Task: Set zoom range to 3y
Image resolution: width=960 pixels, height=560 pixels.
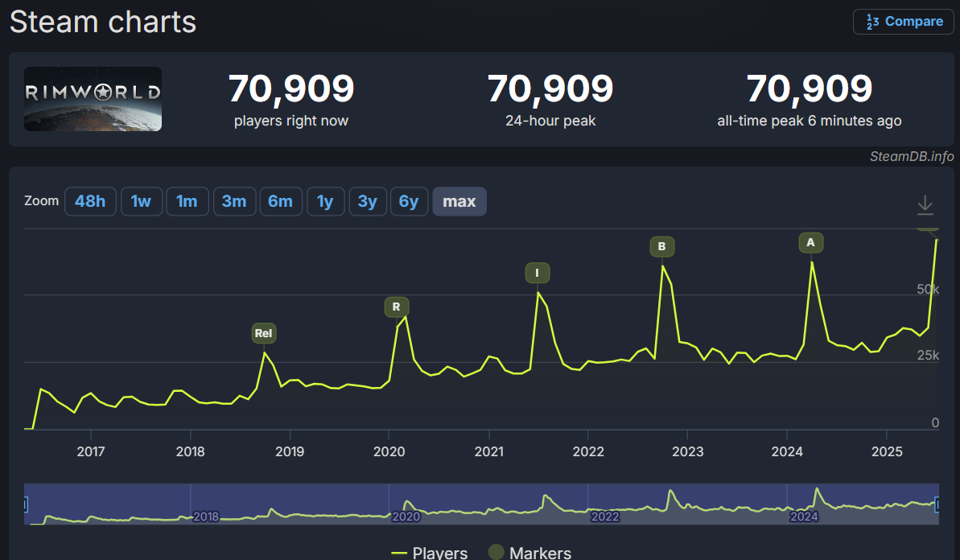Action: coord(368,201)
